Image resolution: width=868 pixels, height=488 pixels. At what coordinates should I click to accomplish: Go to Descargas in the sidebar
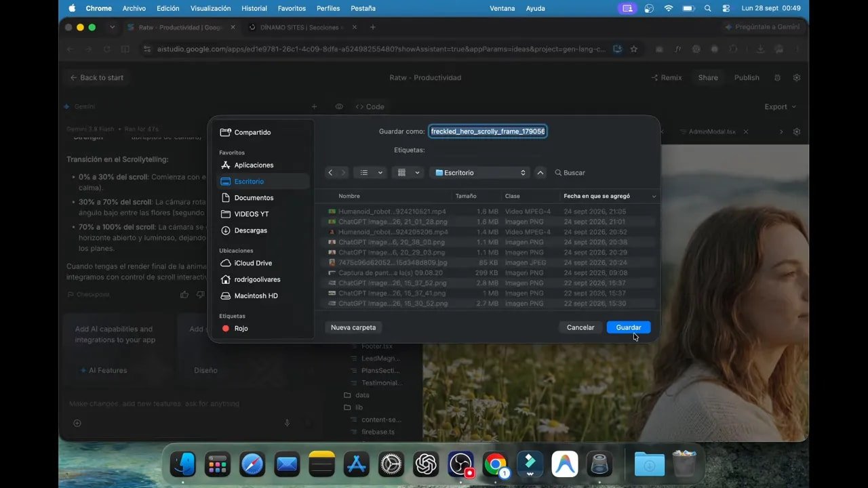click(x=251, y=230)
